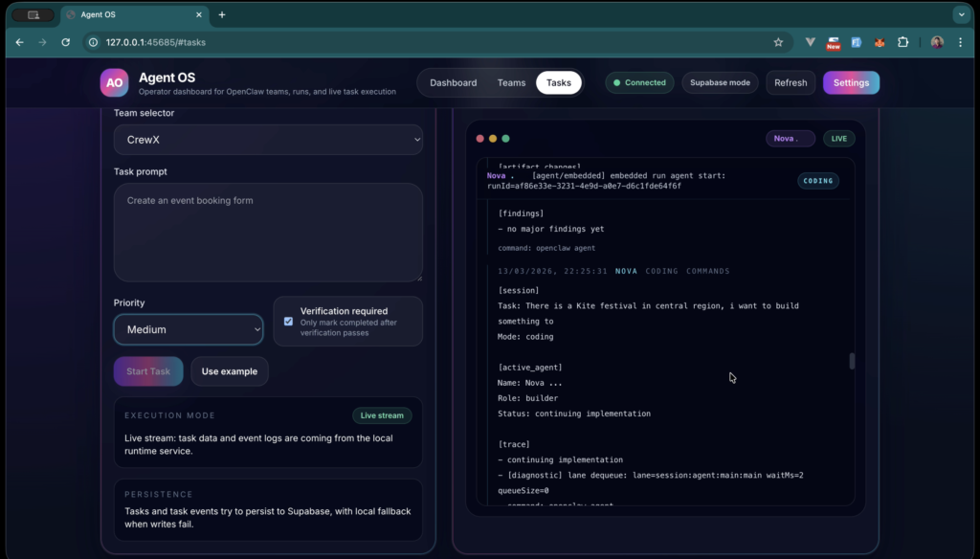Screen dimensions: 980x559
Task: Open the CrewX team selector
Action: click(268, 139)
